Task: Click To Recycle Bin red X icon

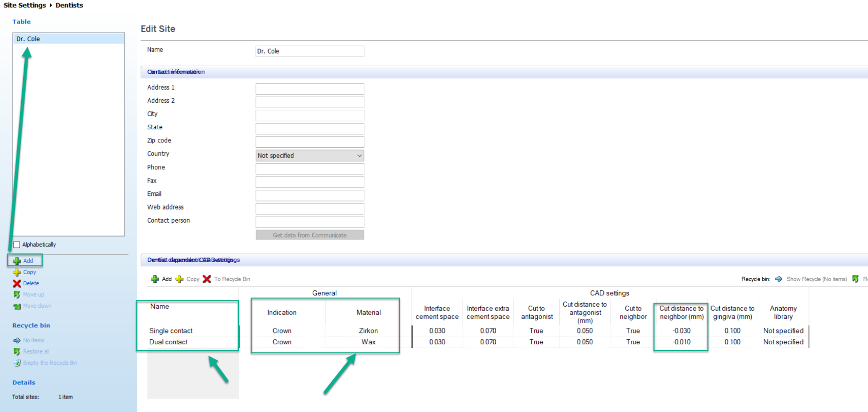Action: coord(206,279)
